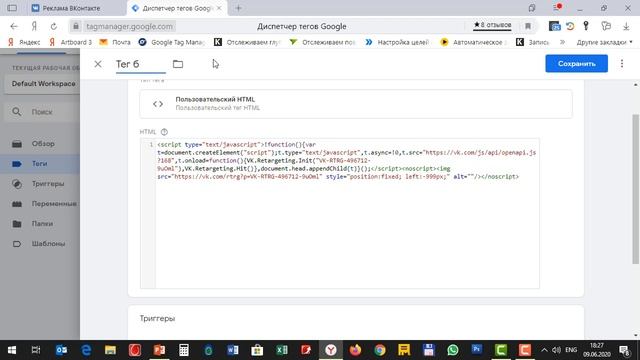
Task: Reload the page
Action: tap(53, 26)
